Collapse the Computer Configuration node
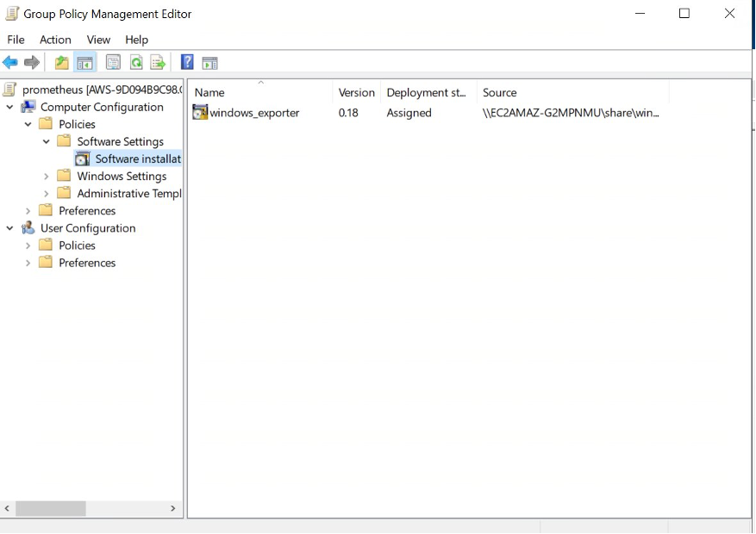 tap(9, 107)
